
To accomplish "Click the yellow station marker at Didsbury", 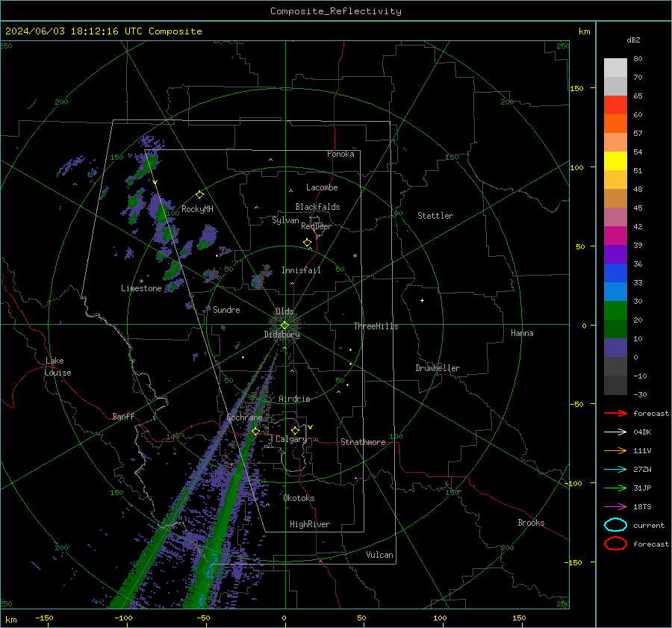I will pyautogui.click(x=284, y=326).
